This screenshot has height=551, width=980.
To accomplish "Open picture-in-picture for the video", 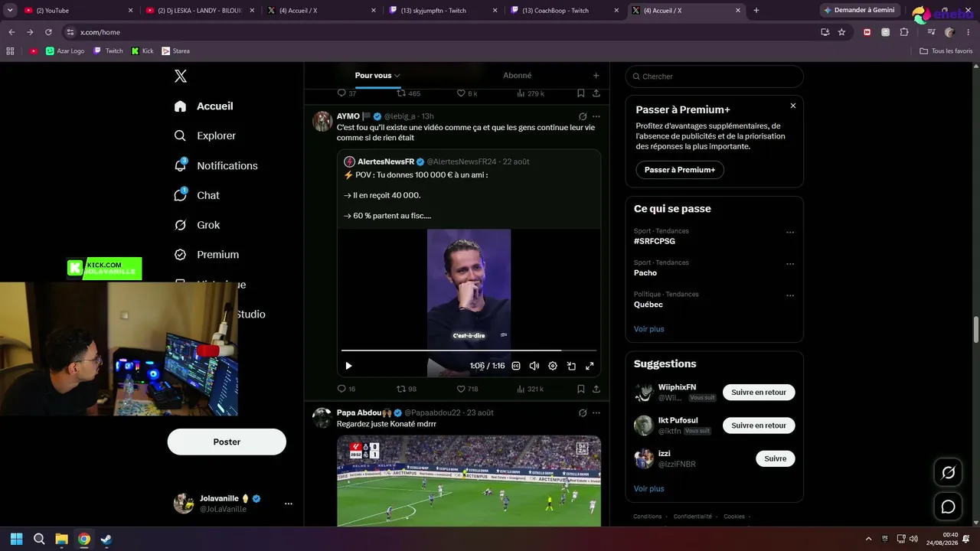I will [x=571, y=366].
